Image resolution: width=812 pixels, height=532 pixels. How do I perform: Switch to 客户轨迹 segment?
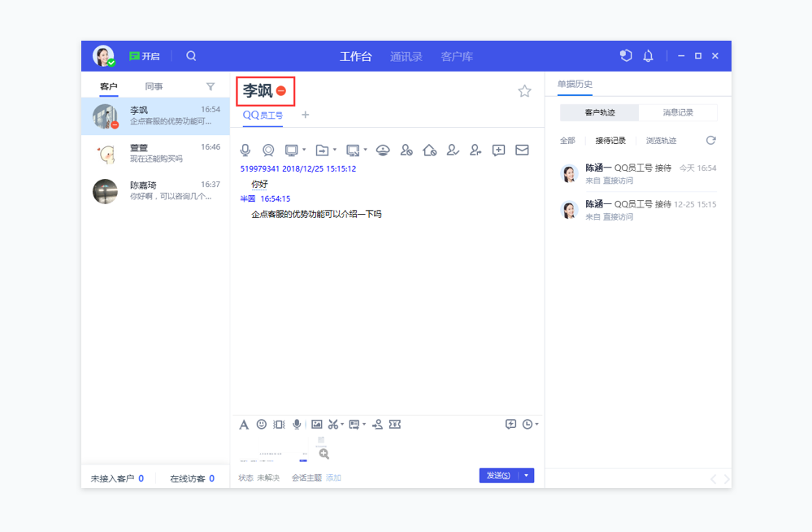(600, 112)
